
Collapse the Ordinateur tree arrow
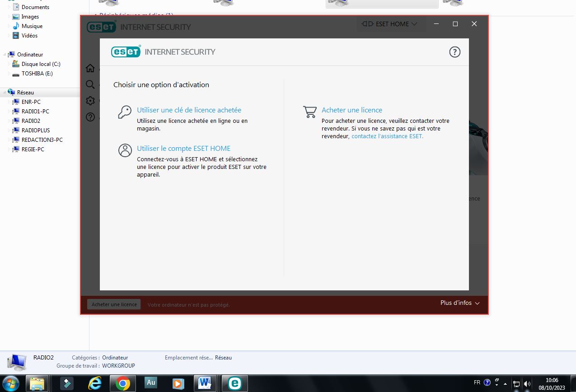[x=5, y=55]
